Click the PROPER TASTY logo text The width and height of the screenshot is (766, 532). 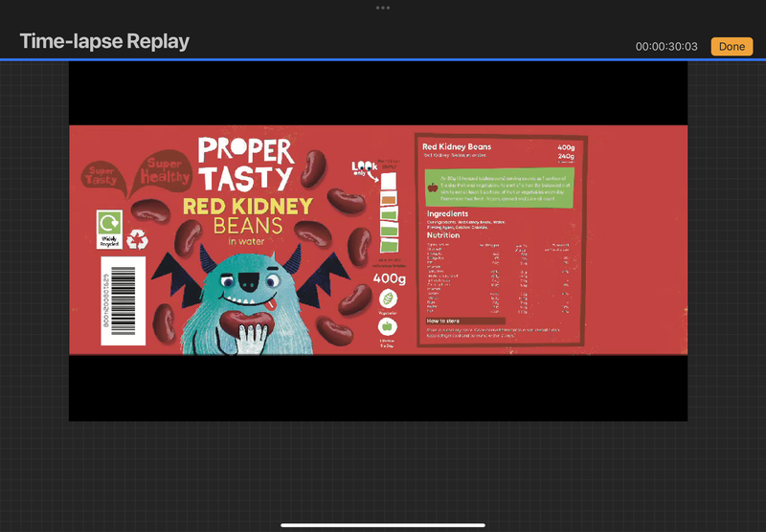(245, 164)
